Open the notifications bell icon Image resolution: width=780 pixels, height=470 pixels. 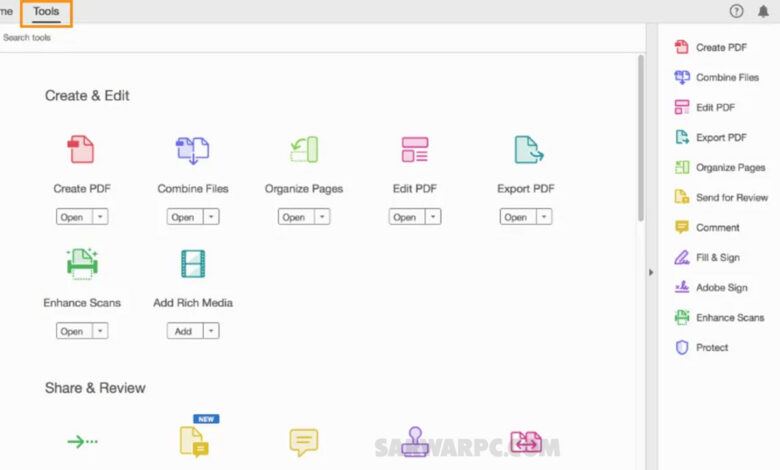(763, 11)
